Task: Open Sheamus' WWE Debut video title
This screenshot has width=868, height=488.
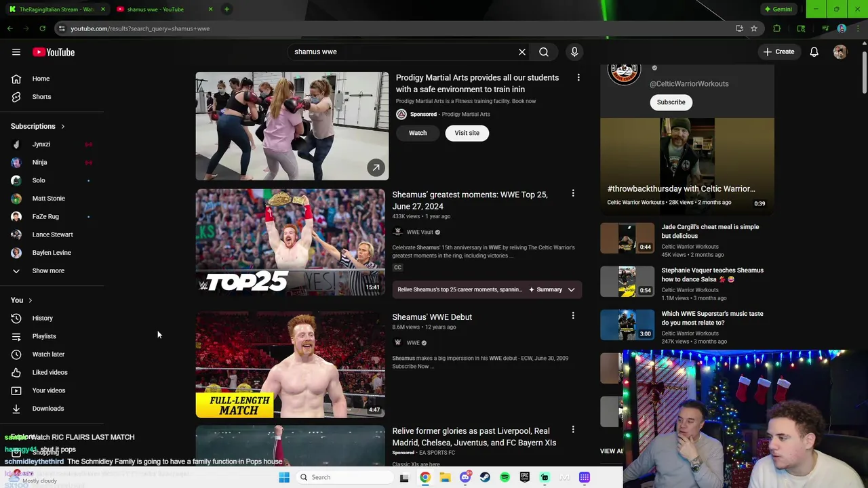Action: click(x=432, y=317)
